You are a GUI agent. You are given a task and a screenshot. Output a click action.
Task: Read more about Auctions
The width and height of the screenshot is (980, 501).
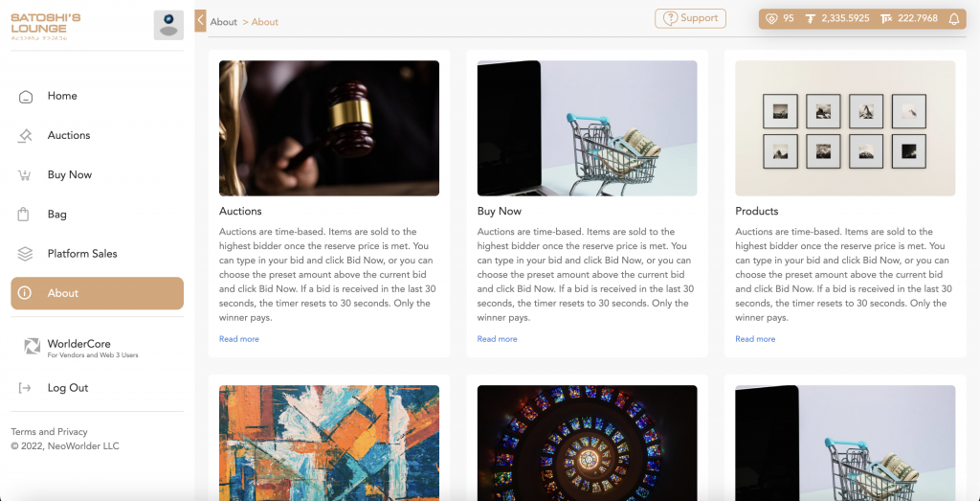[x=238, y=339]
